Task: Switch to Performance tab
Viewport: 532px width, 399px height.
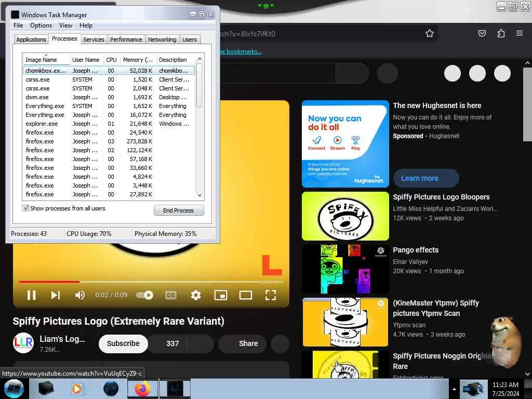Action: pyautogui.click(x=126, y=39)
